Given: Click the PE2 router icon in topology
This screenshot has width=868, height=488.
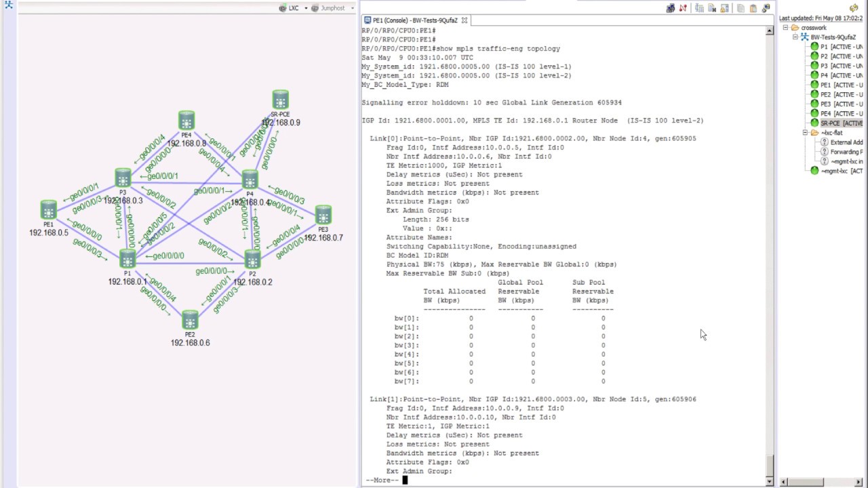Looking at the screenshot, I should (x=190, y=320).
